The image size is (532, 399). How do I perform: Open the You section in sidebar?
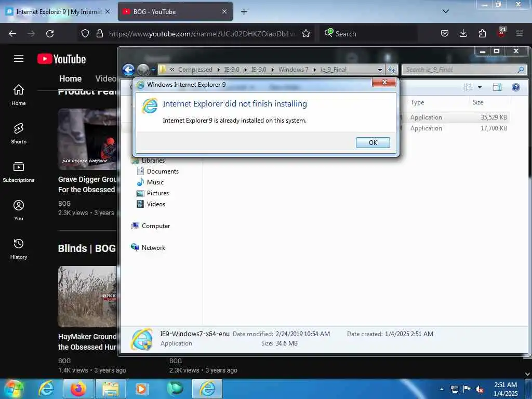click(19, 210)
